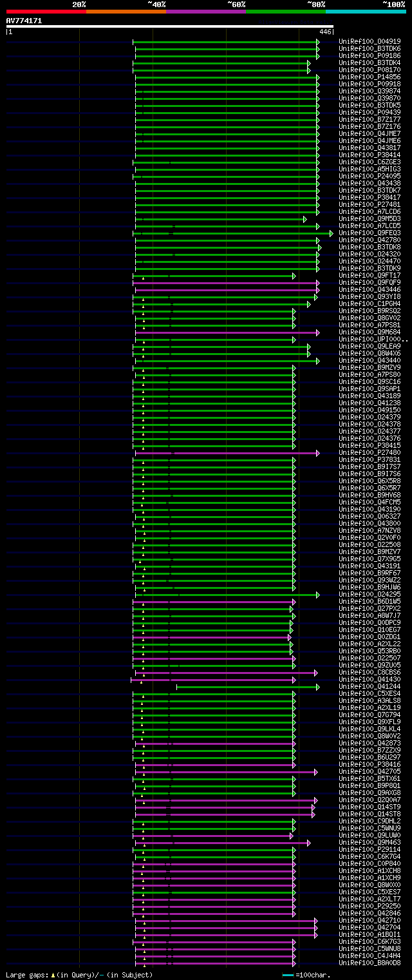Click label UniRef100_Q9LEA9

click(370, 347)
